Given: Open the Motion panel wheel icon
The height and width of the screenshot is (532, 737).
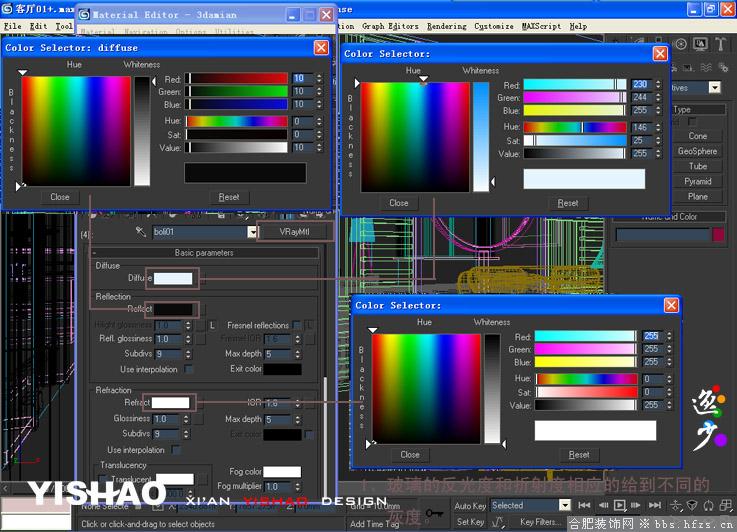Looking at the screenshot, I should [681, 44].
